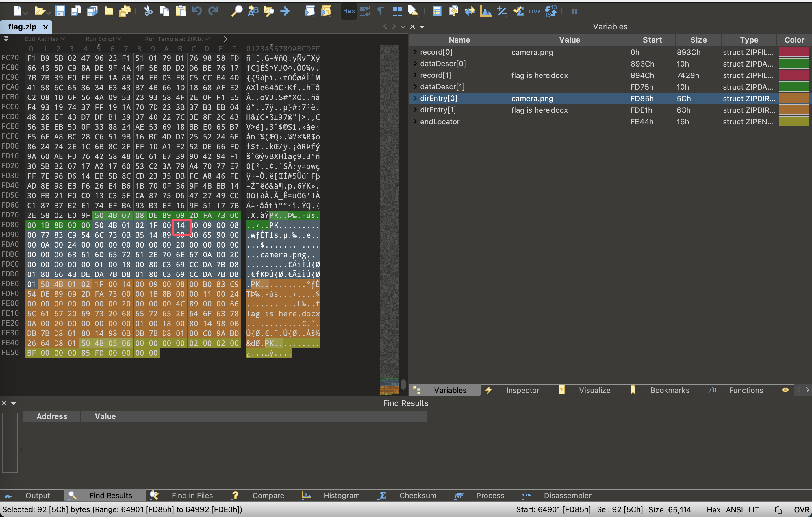
Task: Close the Find Results panel
Action: [x=4, y=403]
